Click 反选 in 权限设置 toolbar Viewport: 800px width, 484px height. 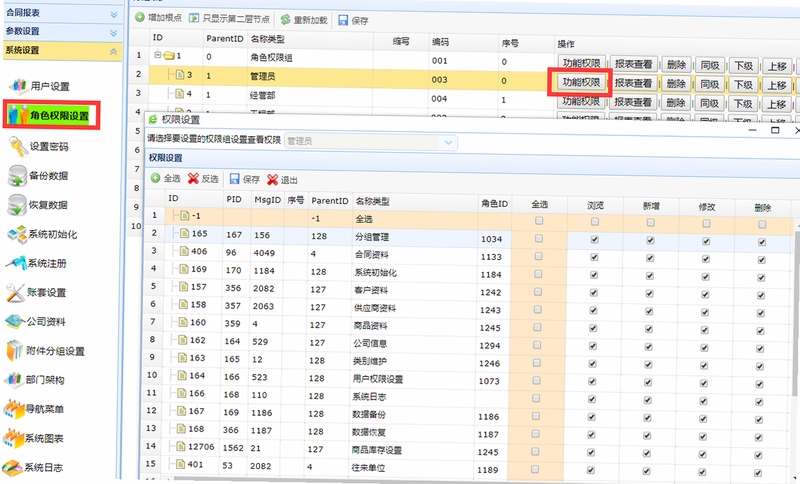pyautogui.click(x=203, y=179)
